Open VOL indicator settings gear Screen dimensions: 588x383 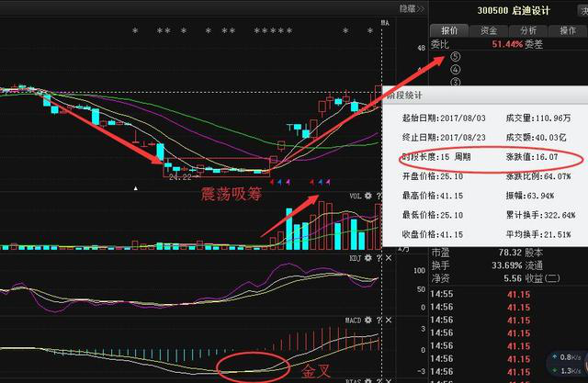click(x=367, y=196)
